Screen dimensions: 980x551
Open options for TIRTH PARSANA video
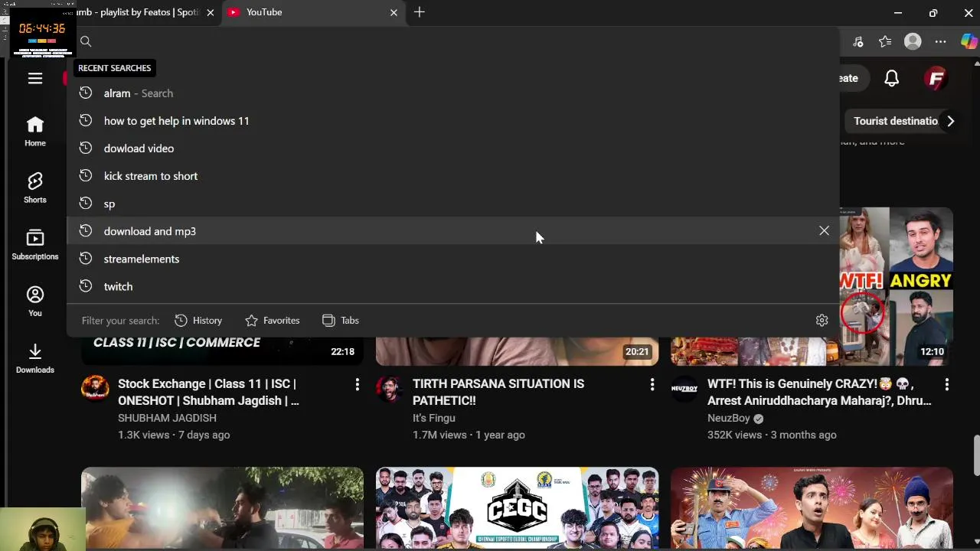click(652, 384)
